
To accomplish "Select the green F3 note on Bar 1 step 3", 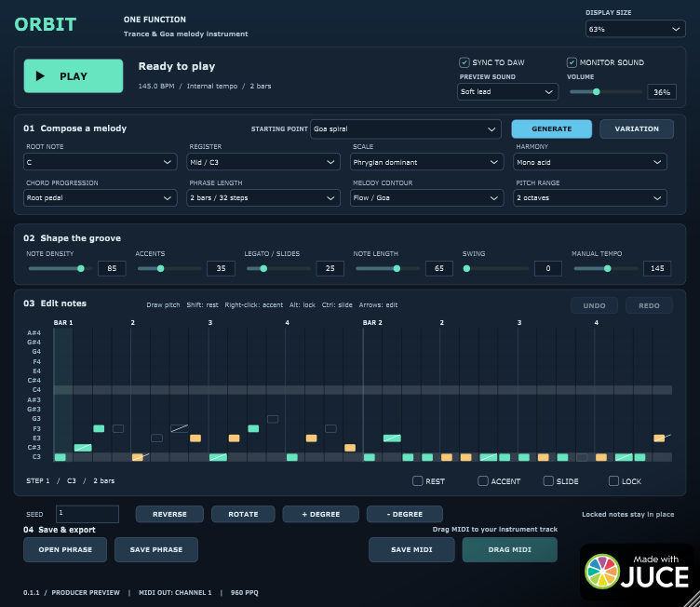I will 99,429.
